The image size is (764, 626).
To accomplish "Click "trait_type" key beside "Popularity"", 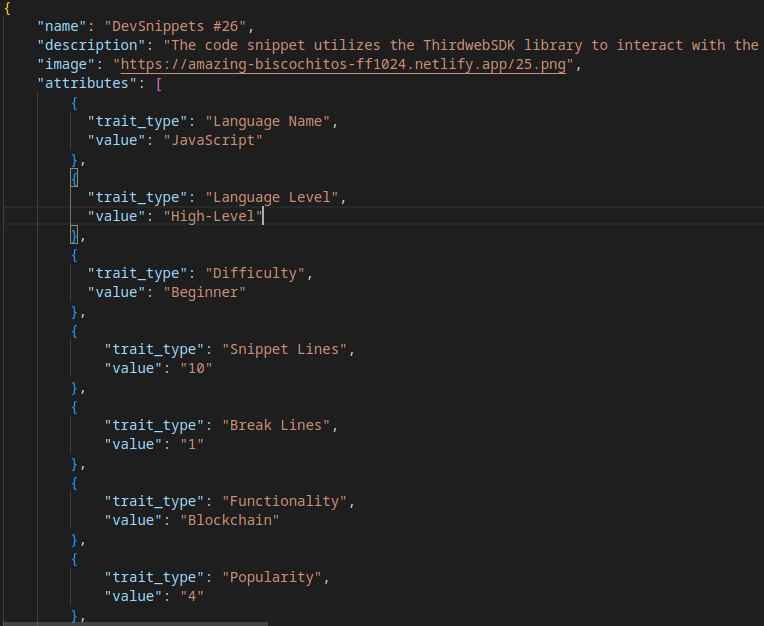I will pyautogui.click(x=154, y=577).
